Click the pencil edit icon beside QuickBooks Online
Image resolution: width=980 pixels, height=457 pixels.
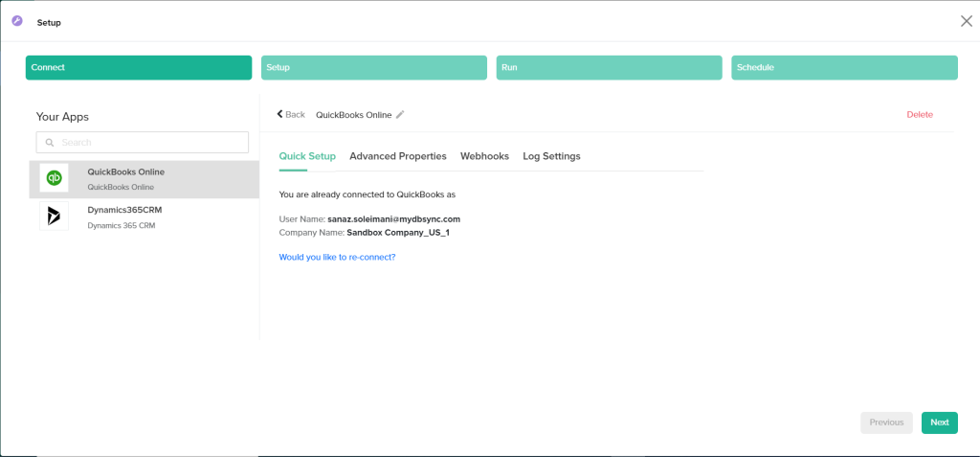pyautogui.click(x=400, y=115)
